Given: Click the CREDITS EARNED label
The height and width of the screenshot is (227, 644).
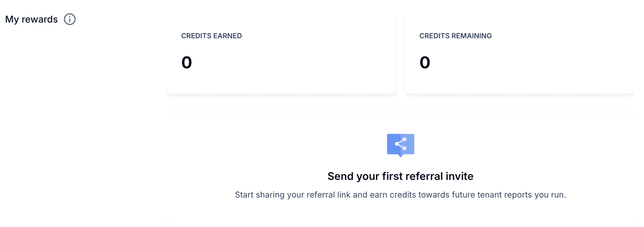Looking at the screenshot, I should [x=211, y=36].
